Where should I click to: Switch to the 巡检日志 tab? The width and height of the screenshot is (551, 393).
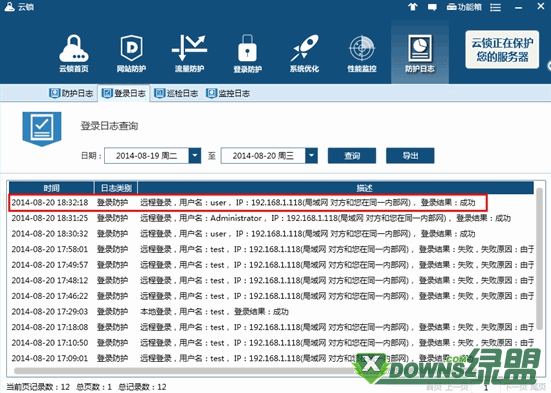pos(176,93)
